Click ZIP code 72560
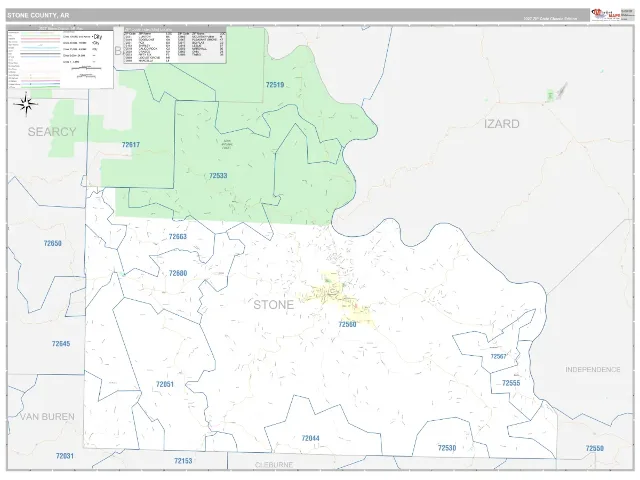This screenshot has height=480, width=640. (x=347, y=324)
